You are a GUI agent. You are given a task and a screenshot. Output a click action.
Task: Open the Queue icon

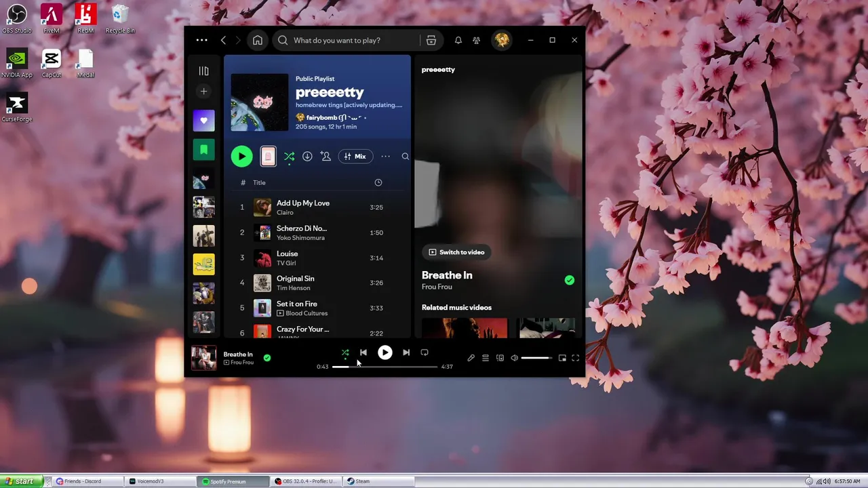486,358
